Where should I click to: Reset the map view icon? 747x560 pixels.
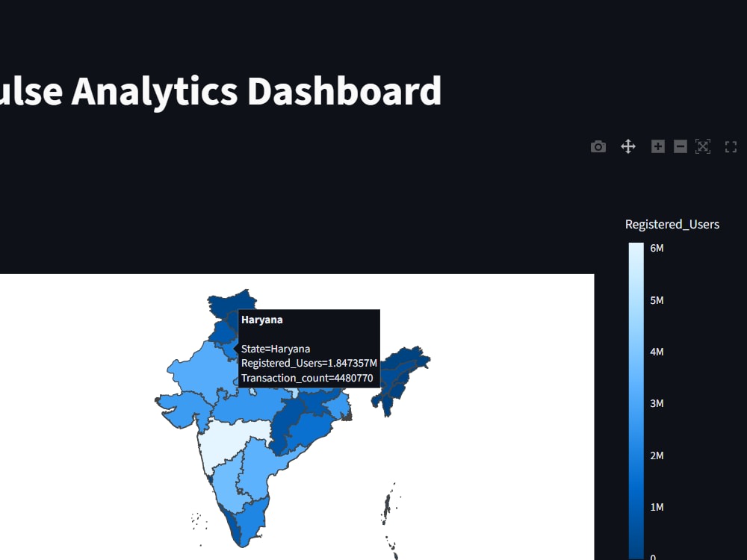pos(703,146)
